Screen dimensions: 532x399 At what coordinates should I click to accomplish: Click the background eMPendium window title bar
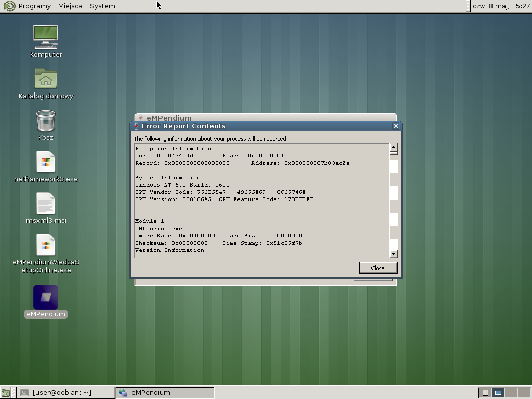click(x=265, y=117)
